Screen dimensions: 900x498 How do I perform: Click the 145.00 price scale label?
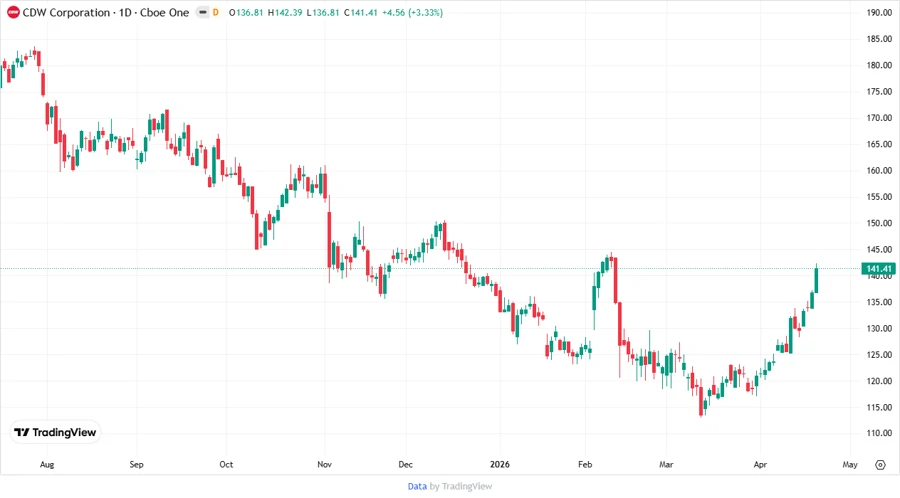pos(879,250)
